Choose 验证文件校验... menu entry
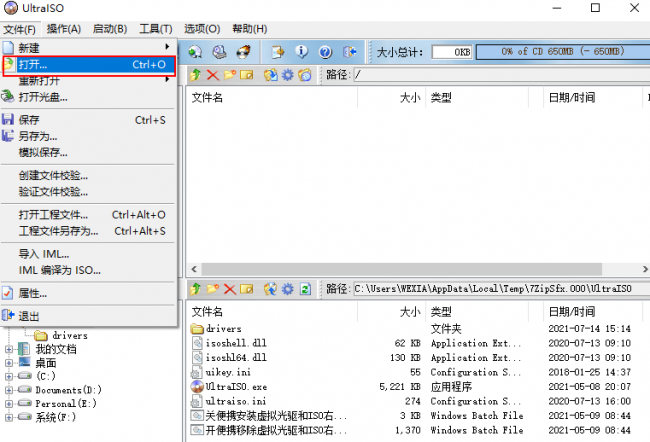 click(89, 192)
